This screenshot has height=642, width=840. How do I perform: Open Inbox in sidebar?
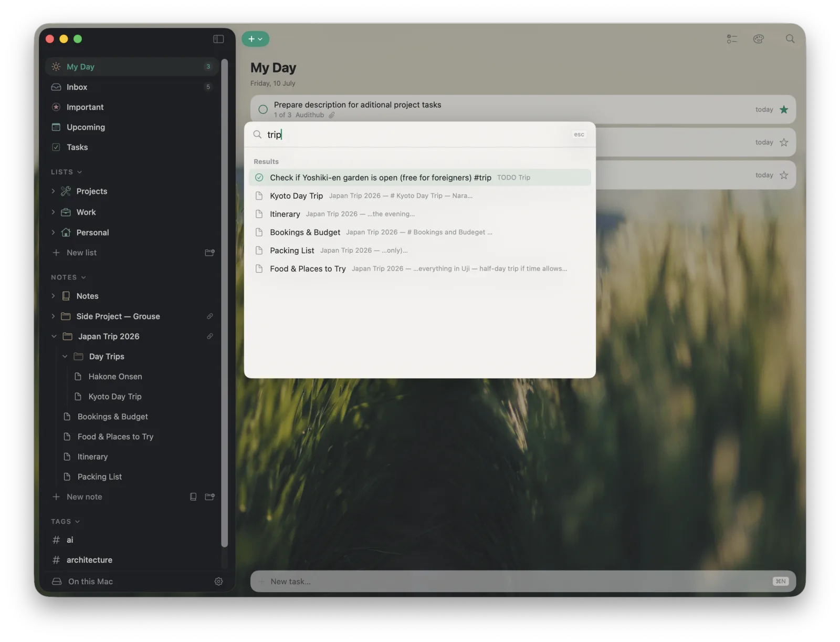[x=132, y=87]
